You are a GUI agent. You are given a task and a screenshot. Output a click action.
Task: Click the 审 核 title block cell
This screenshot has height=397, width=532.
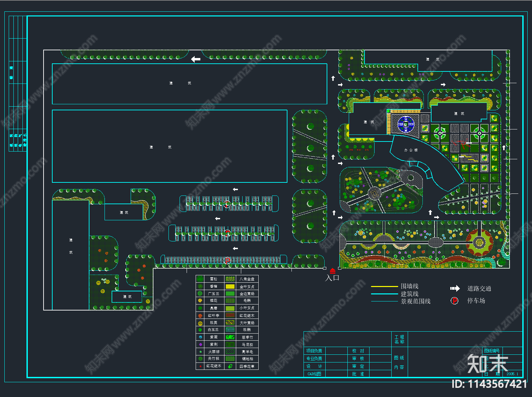[358, 359]
